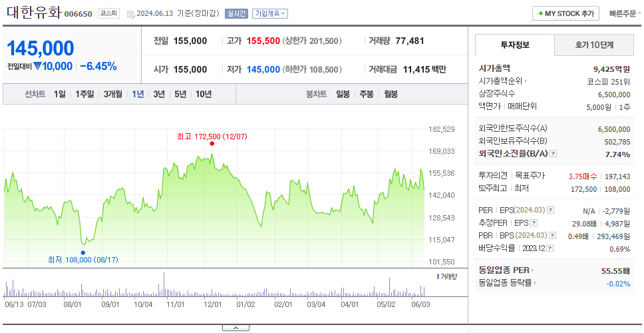Click the 고가 value 155,500

pyautogui.click(x=263, y=41)
